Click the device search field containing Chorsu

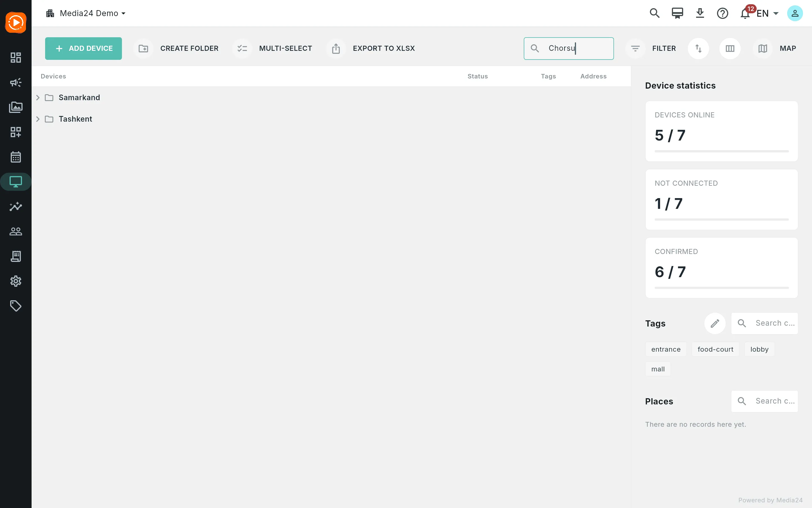click(x=569, y=48)
